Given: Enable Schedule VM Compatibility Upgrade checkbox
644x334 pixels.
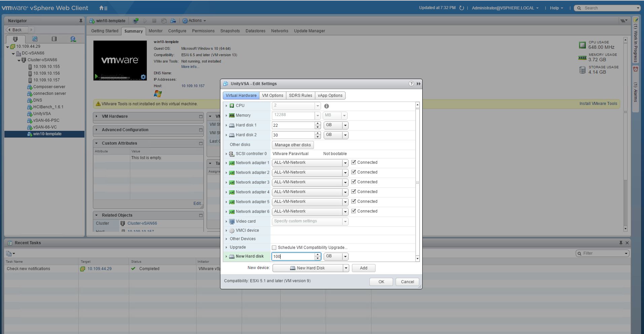Looking at the screenshot, I should (x=274, y=248).
